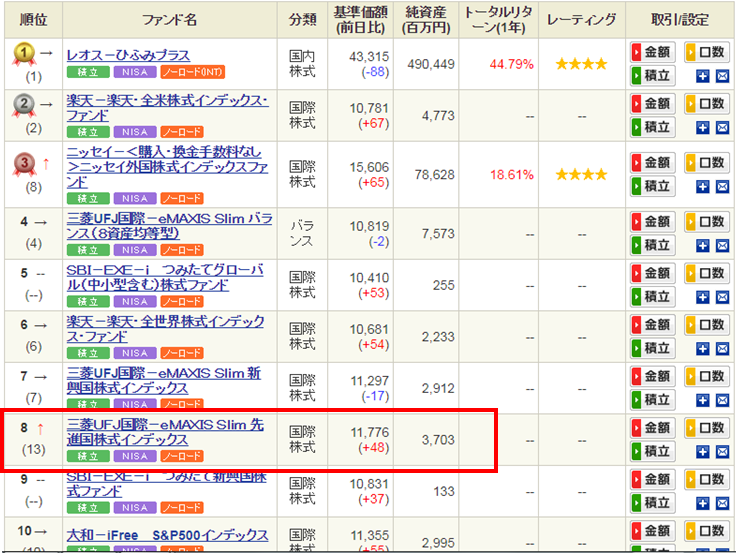Open ニッセイ外国株式インデックスファンド link
This screenshot has height=553, width=736.
168,167
